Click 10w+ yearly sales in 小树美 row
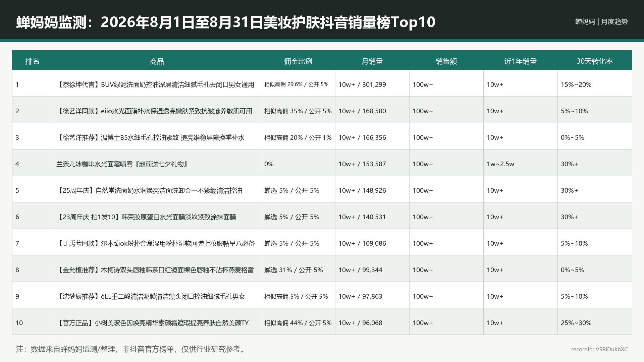 (495, 323)
